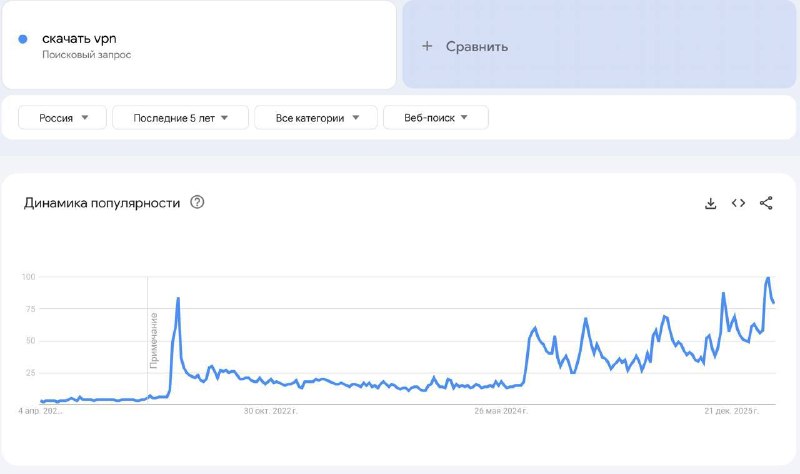Click the early 2022 spike on the line
The image size is (800, 474).
pyautogui.click(x=178, y=298)
